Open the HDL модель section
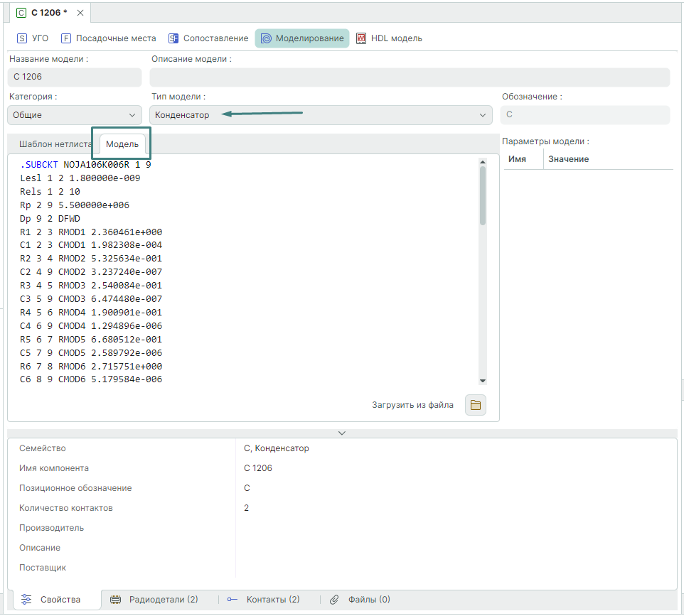 click(x=389, y=38)
